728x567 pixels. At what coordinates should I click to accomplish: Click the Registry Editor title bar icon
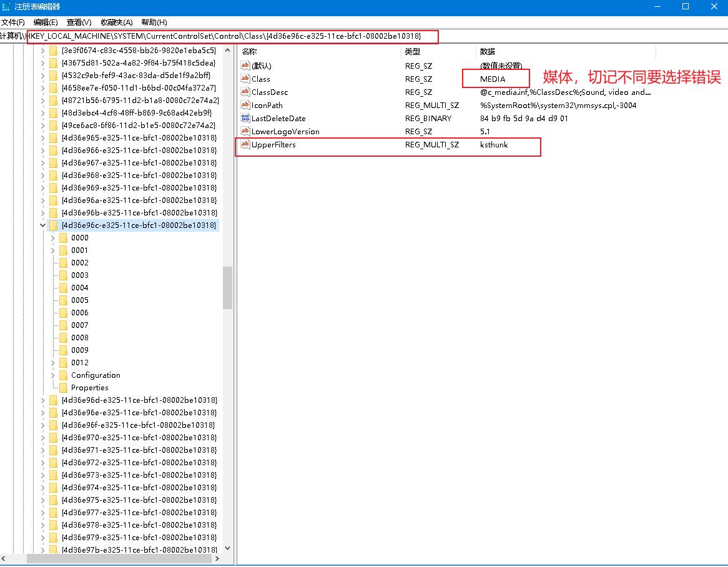[x=6, y=6]
